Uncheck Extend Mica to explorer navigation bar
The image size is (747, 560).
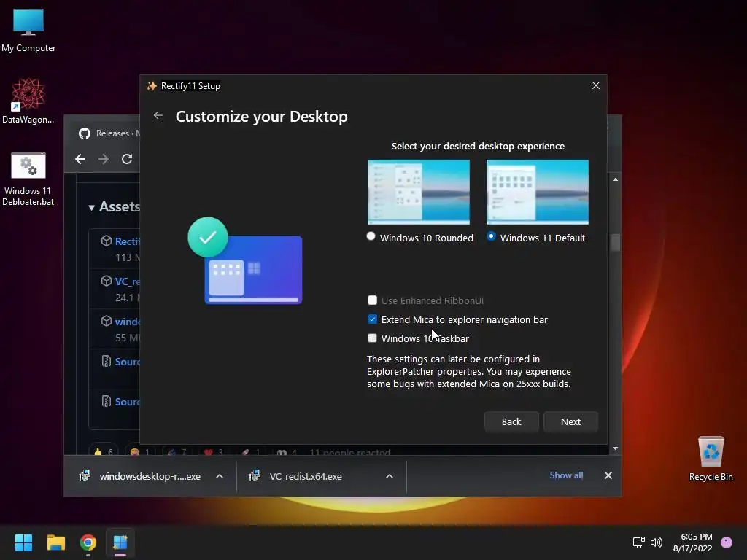[x=372, y=319]
